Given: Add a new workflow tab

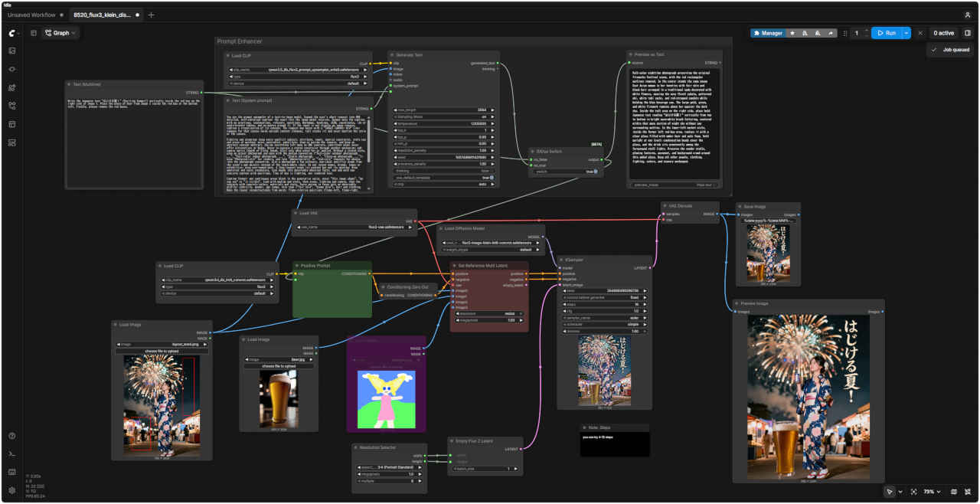Looking at the screenshot, I should click(x=151, y=15).
